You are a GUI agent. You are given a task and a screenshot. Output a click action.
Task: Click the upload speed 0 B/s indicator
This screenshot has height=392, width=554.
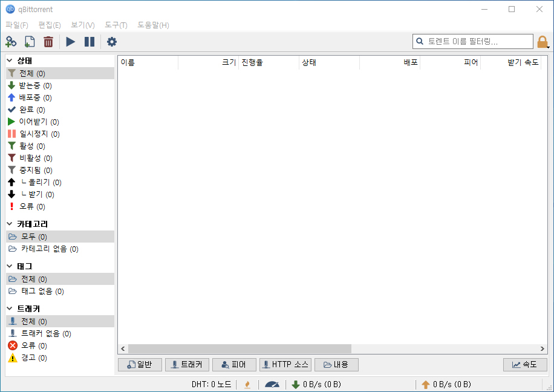tap(446, 384)
